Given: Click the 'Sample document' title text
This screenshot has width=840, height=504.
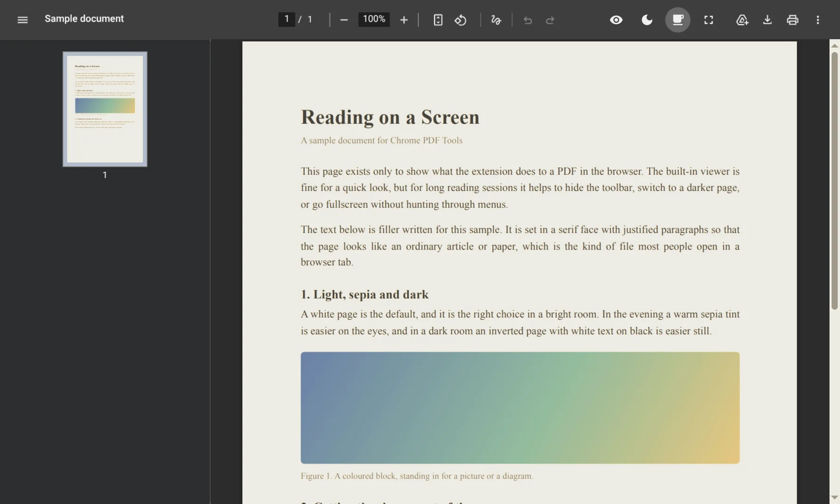Looking at the screenshot, I should click(x=84, y=19).
